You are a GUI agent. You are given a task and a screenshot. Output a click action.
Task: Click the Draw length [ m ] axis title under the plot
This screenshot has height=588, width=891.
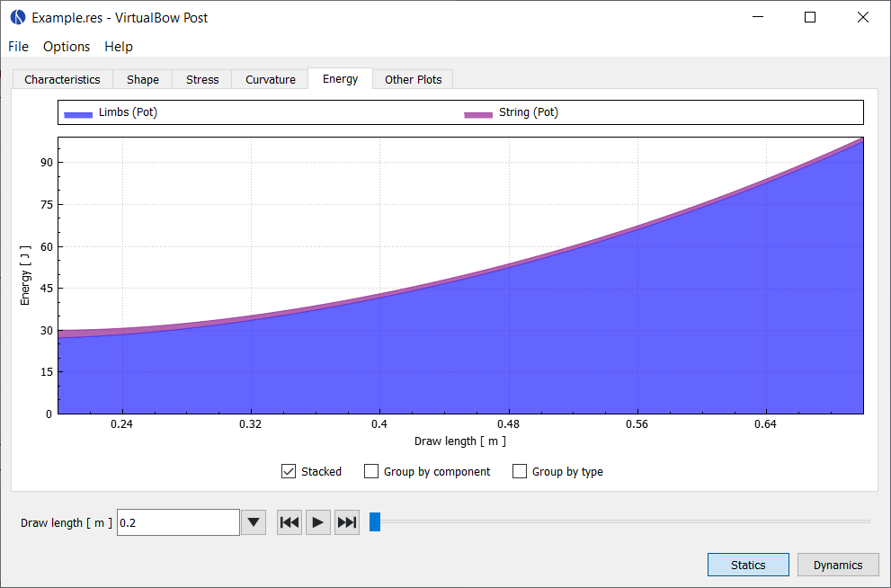click(460, 441)
